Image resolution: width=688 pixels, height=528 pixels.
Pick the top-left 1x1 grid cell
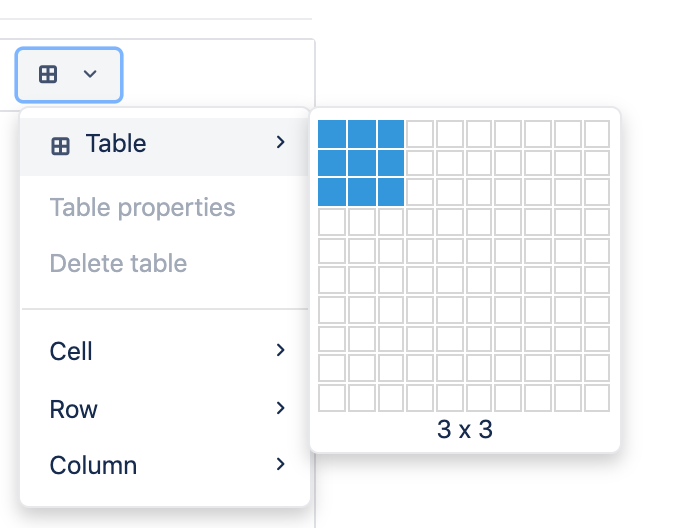point(332,133)
